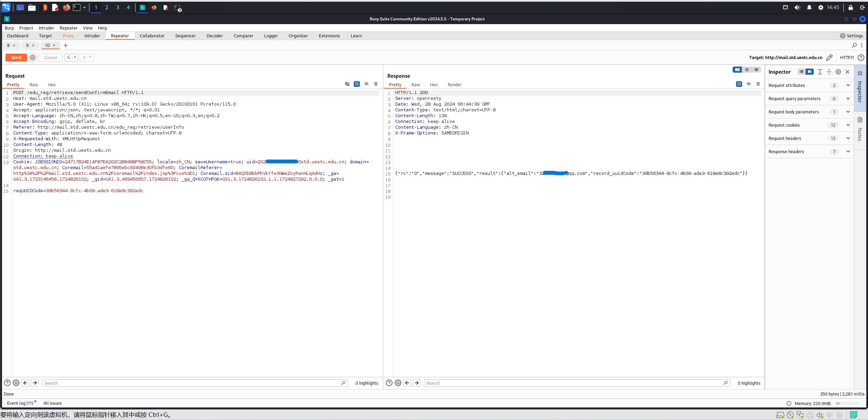Screen dimensions: 868x420
Task: Go to the previous request in history
Action: pos(69,57)
